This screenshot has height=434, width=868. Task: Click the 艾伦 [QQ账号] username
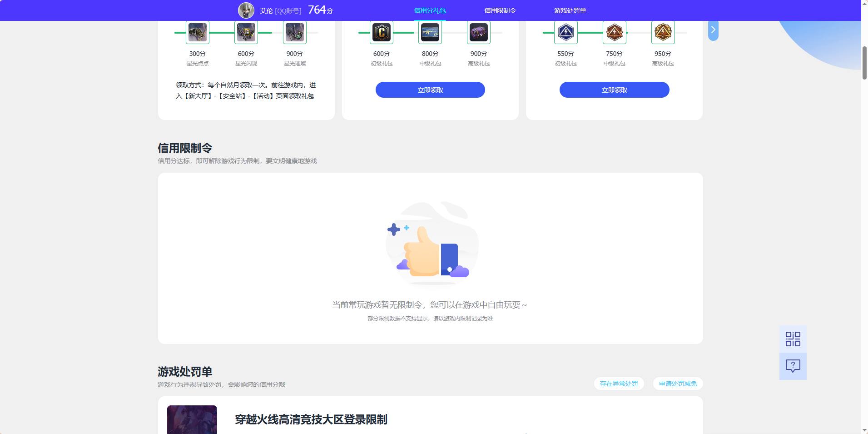click(281, 10)
